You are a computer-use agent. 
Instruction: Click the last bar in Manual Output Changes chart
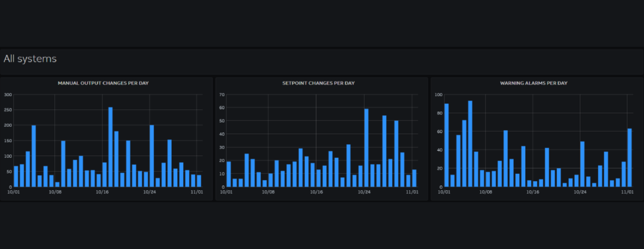[199, 181]
